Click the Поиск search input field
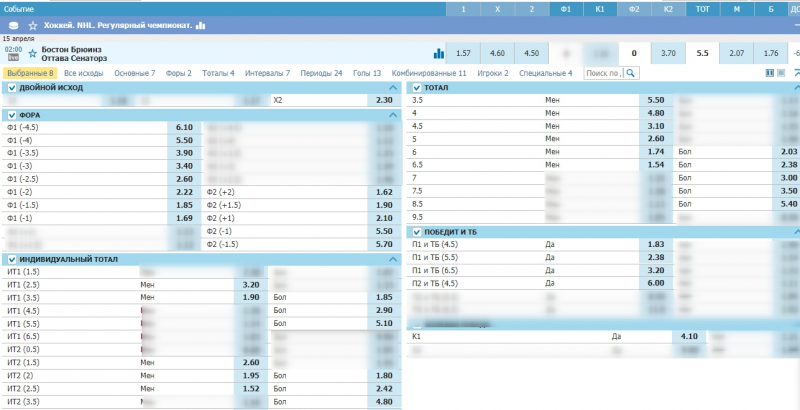 603,73
